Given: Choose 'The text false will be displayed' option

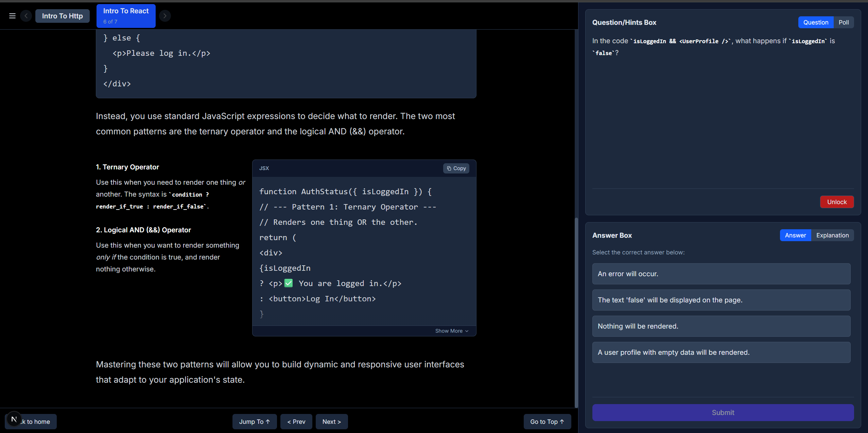Looking at the screenshot, I should pyautogui.click(x=721, y=300).
